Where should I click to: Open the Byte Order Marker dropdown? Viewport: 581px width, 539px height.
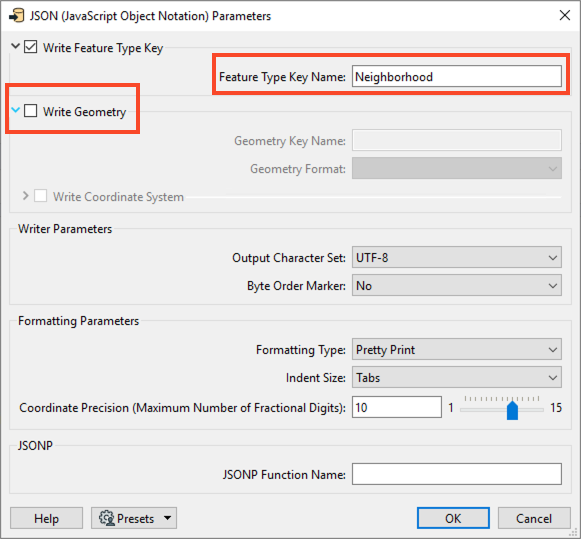tap(456, 285)
